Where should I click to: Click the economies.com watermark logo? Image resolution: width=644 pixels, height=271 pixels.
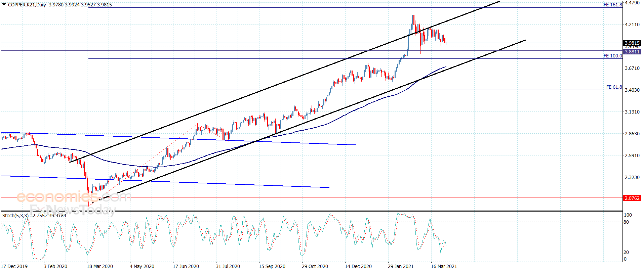(x=74, y=196)
